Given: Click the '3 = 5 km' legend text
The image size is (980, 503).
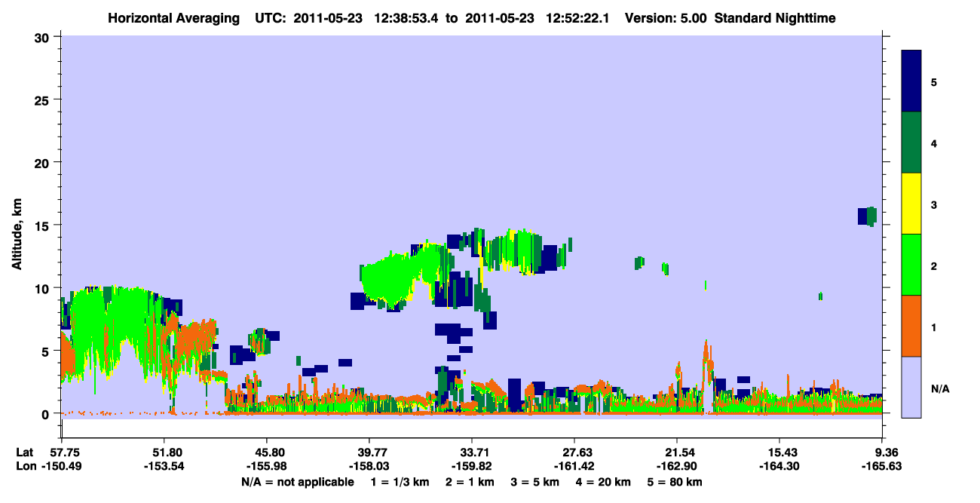Looking at the screenshot, I should 536,482.
